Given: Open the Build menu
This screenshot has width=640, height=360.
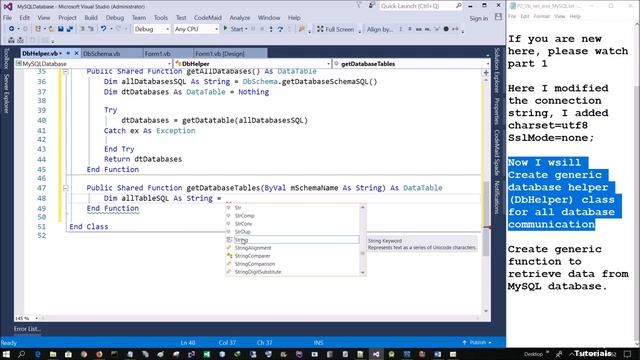Looking at the screenshot, I should coord(91,18).
